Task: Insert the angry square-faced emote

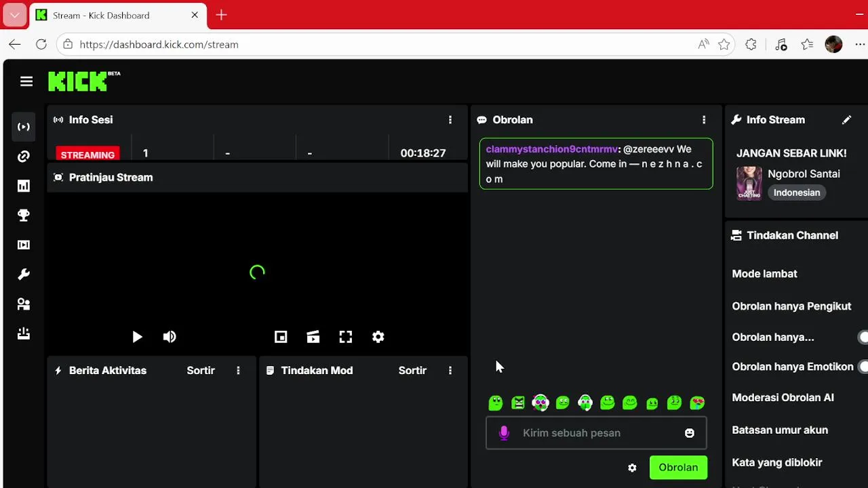Action: [518, 403]
